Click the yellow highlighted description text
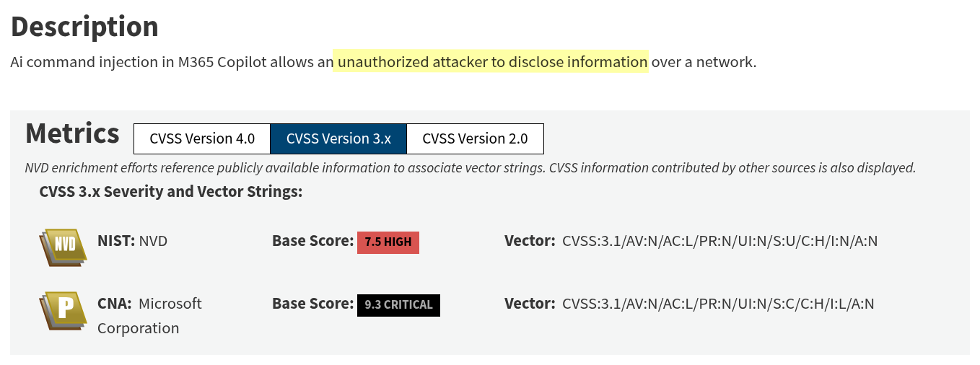The image size is (980, 365). pyautogui.click(x=492, y=62)
